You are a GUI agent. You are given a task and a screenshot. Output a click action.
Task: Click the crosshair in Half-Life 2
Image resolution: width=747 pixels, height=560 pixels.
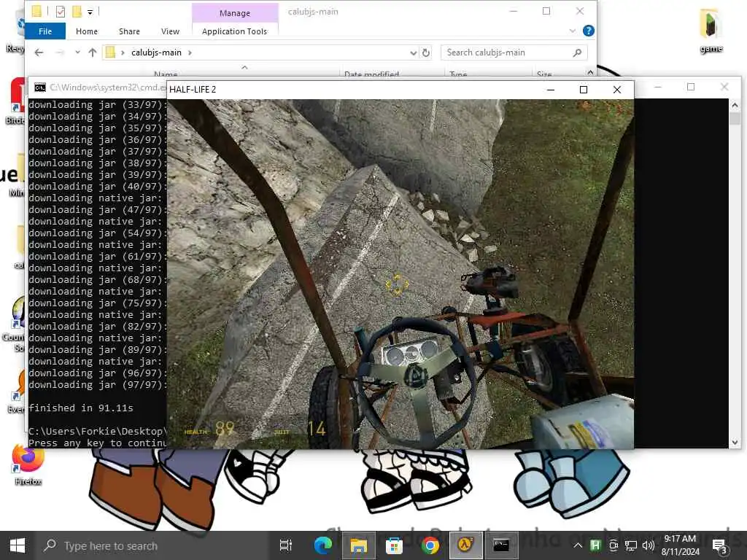tap(396, 285)
